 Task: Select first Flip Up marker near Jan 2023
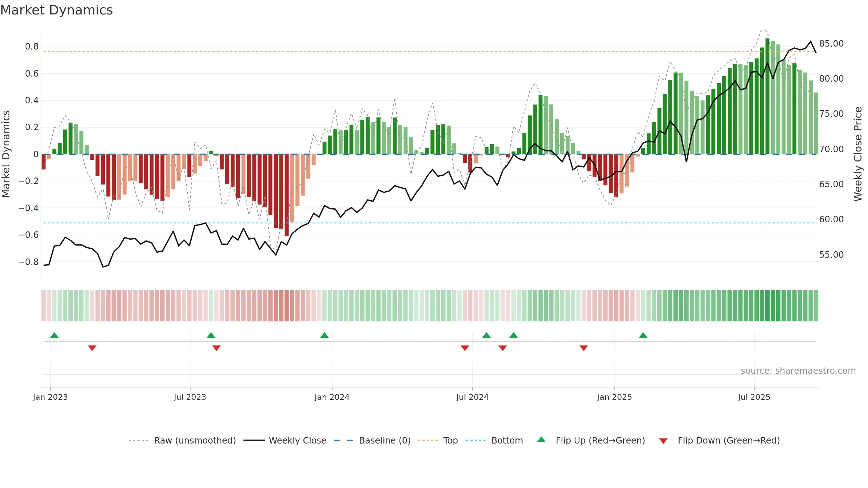(54, 335)
